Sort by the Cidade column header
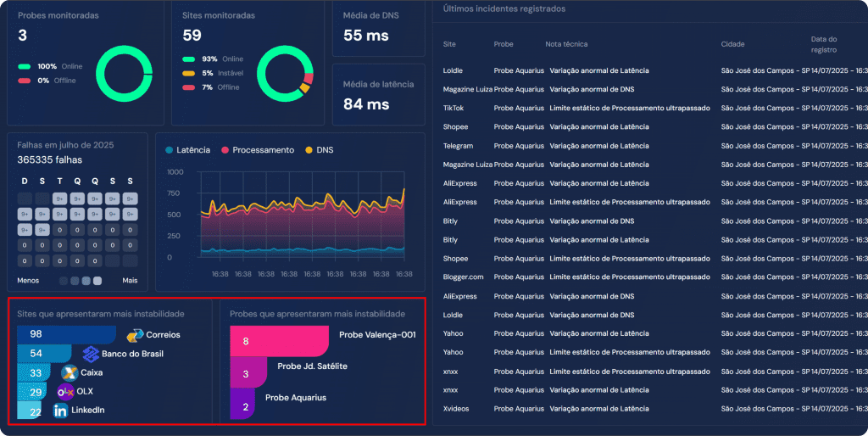Image resolution: width=868 pixels, height=436 pixels. [733, 44]
